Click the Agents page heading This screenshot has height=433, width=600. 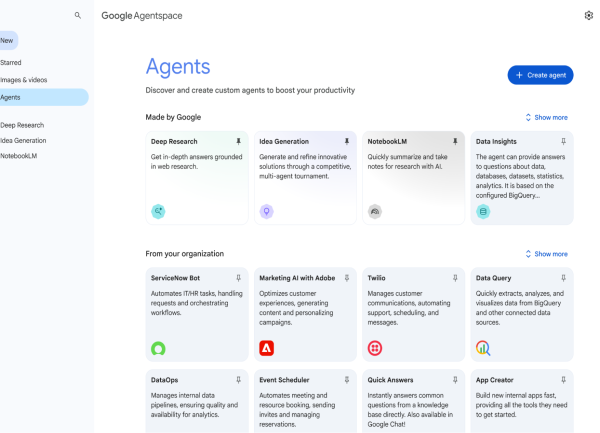pyautogui.click(x=178, y=67)
